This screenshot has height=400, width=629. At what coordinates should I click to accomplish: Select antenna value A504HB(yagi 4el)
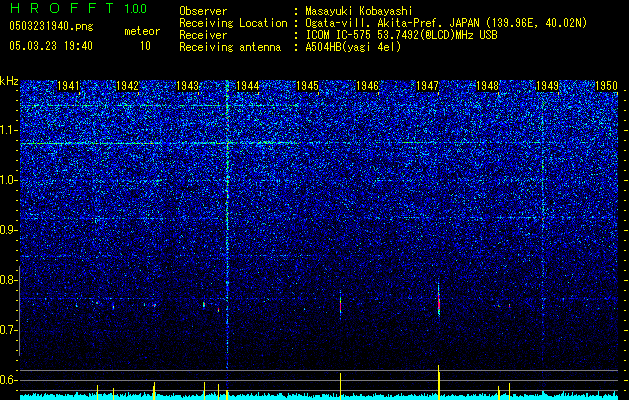point(353,47)
